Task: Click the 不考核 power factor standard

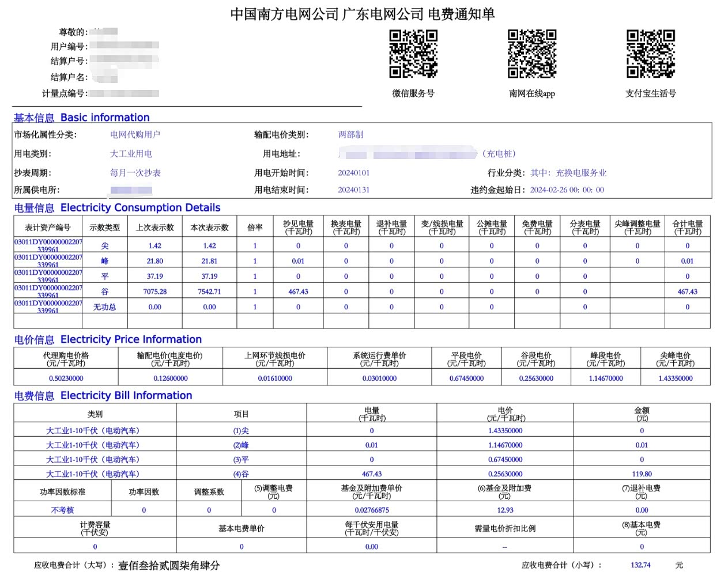Action: [x=62, y=510]
